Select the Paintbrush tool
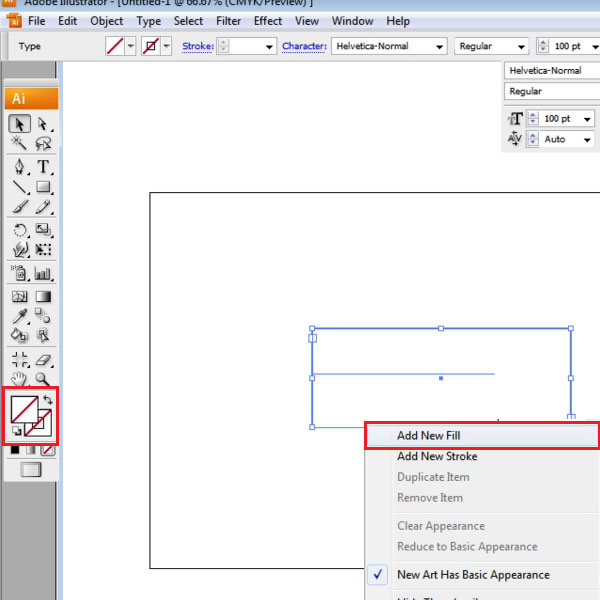Screen dimensions: 600x600 [19, 207]
